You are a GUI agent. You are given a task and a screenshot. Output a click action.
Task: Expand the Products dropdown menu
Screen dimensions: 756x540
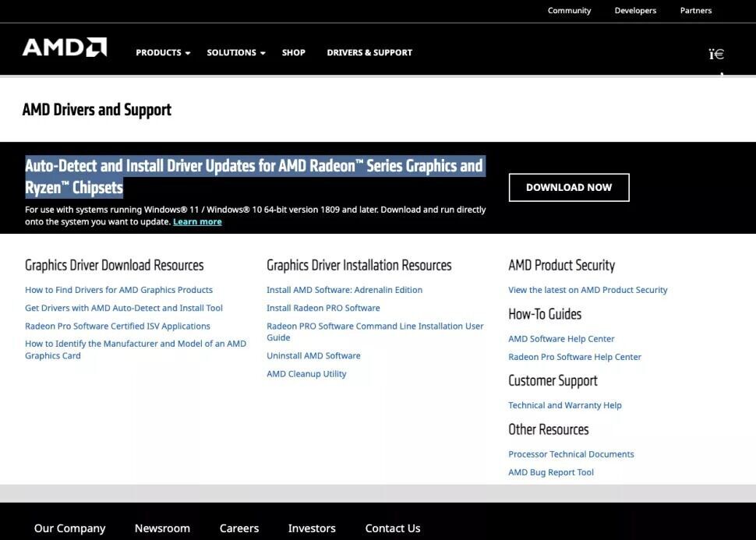(x=163, y=53)
